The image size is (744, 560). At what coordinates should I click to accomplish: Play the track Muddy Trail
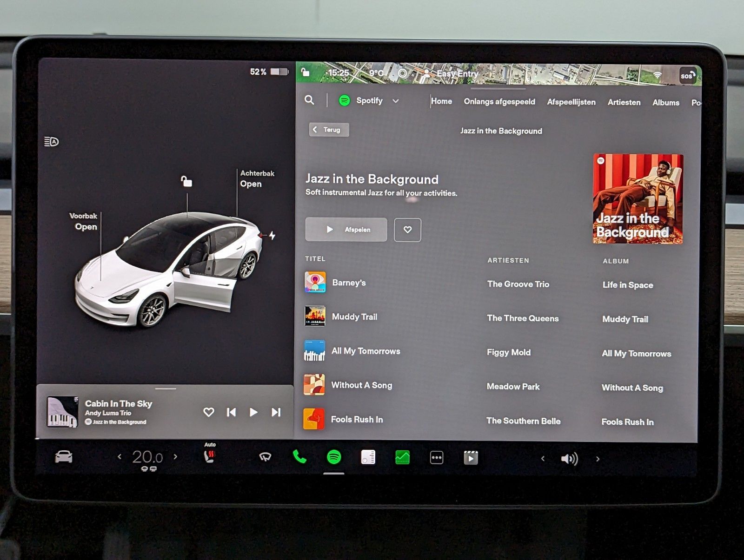[354, 317]
